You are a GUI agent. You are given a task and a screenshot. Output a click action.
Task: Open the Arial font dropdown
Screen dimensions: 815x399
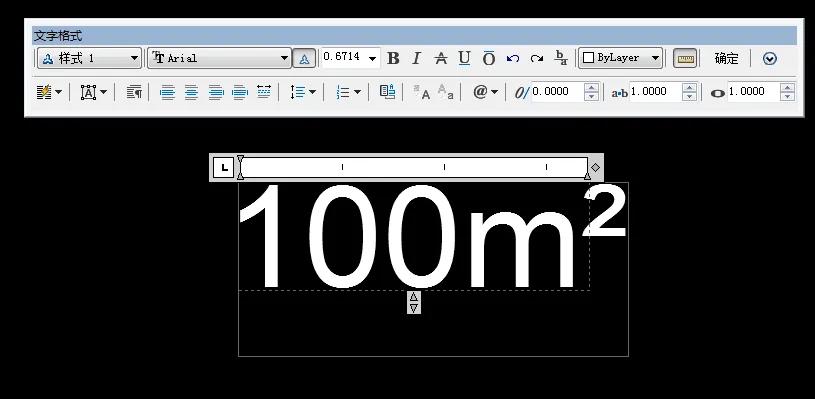219,58
